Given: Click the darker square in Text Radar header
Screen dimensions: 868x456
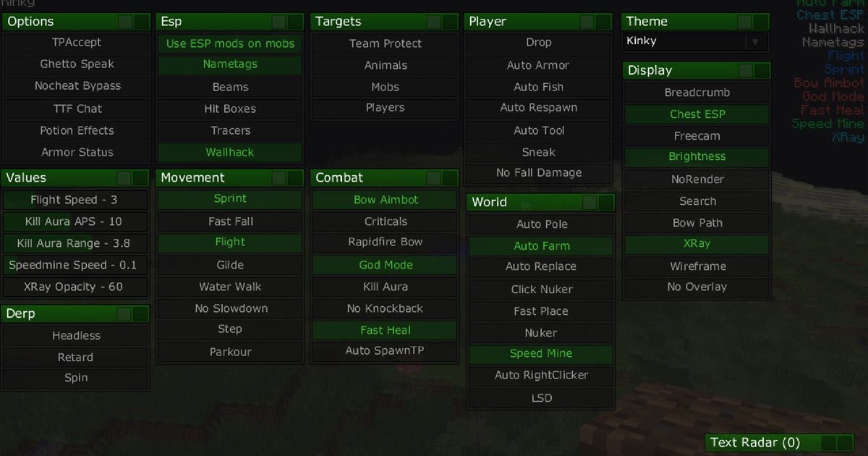Looking at the screenshot, I should tap(846, 443).
